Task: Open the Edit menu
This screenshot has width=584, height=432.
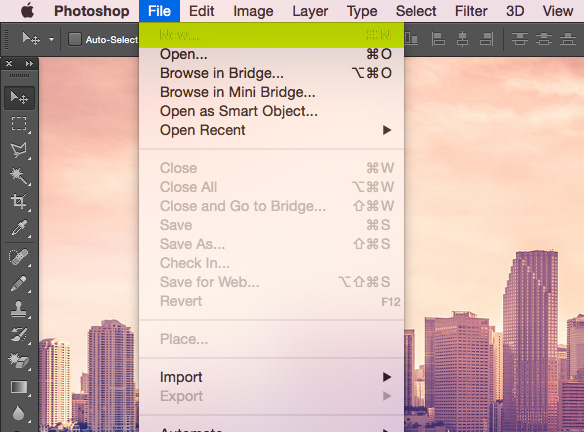Action: pyautogui.click(x=201, y=11)
